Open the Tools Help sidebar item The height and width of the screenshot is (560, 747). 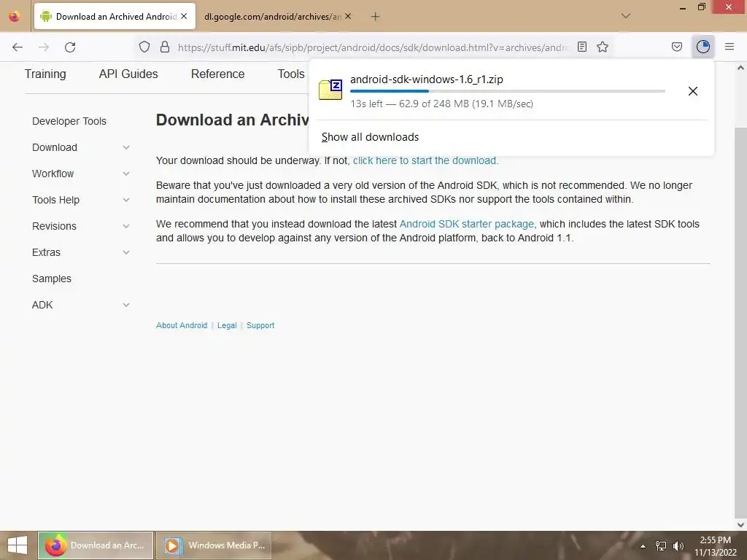pos(55,200)
